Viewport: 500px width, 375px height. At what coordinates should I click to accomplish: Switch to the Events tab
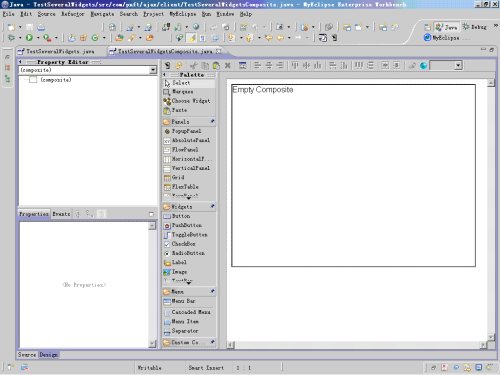(x=61, y=214)
